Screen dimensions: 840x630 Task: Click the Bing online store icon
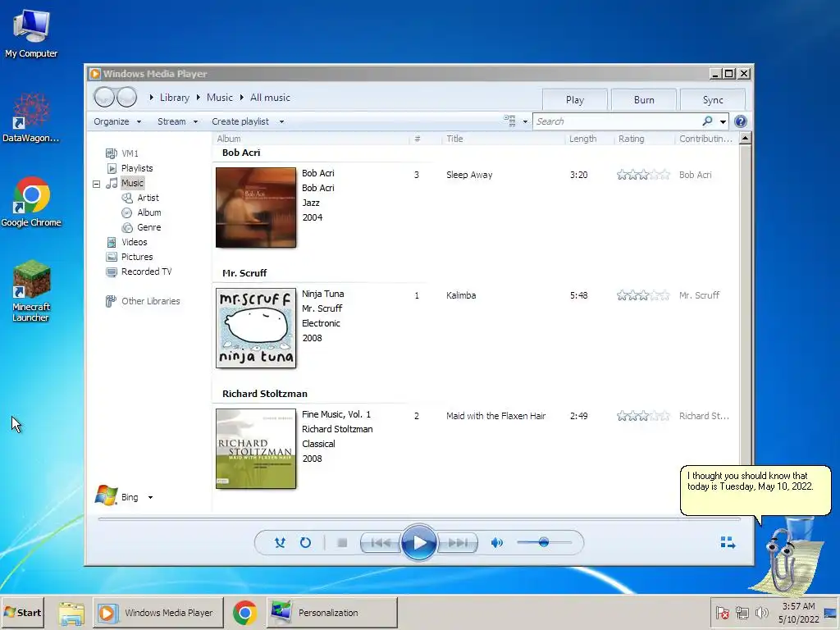coord(106,495)
